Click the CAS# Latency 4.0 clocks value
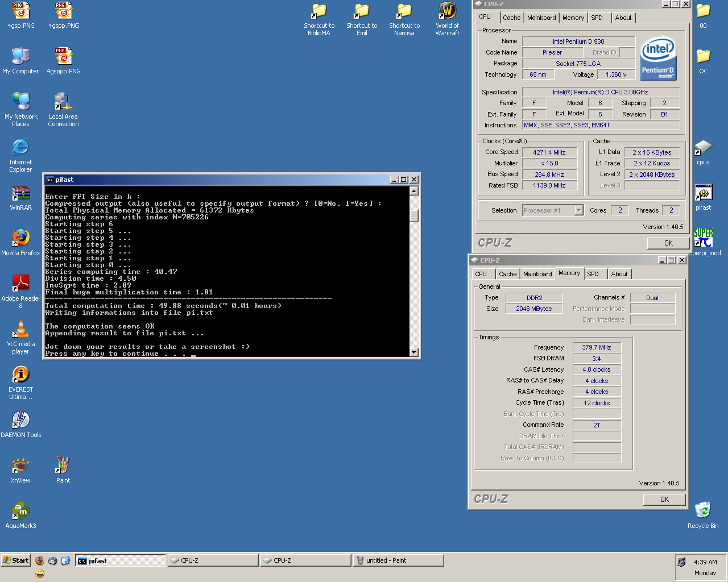 [x=597, y=369]
